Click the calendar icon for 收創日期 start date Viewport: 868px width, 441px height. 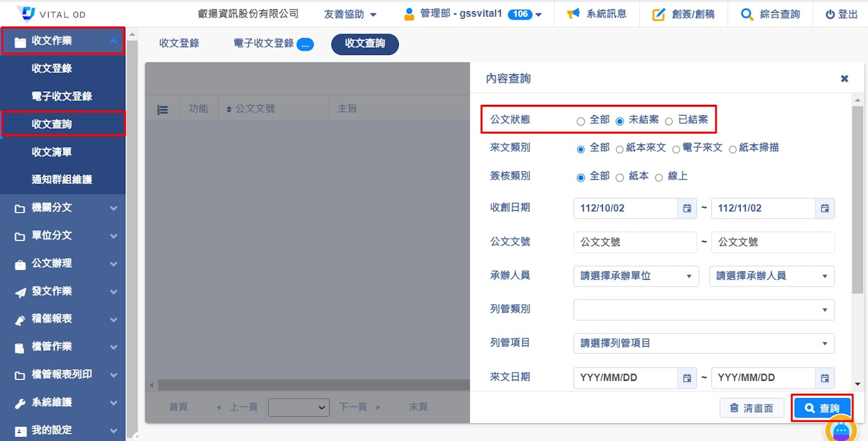click(687, 209)
